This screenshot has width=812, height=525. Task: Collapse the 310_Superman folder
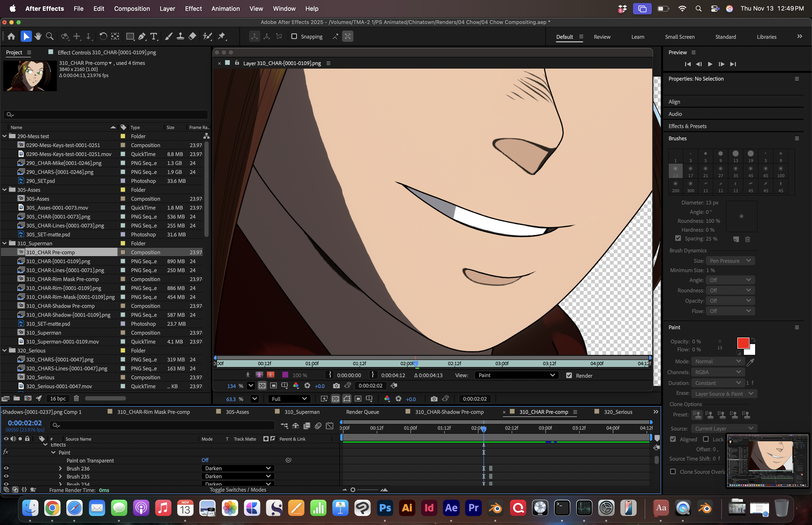[5, 243]
